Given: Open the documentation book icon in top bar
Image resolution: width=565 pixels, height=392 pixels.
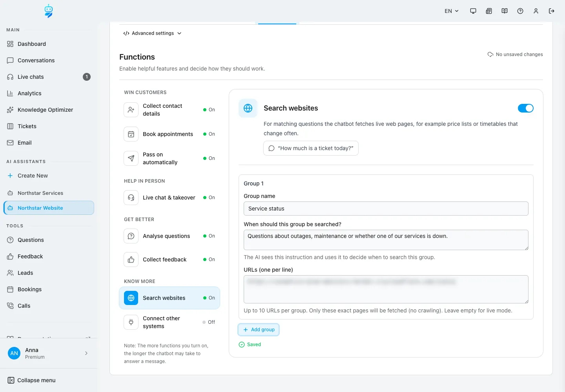Looking at the screenshot, I should pos(505,11).
